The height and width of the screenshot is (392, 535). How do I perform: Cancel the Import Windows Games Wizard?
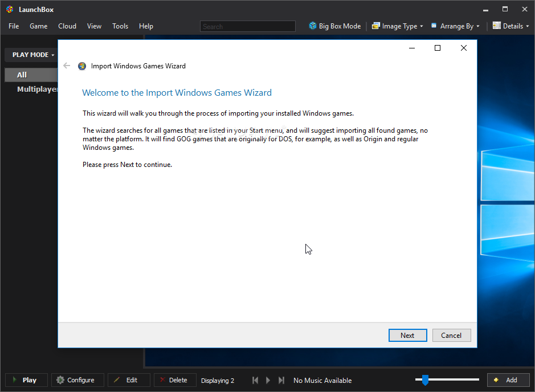pyautogui.click(x=451, y=336)
